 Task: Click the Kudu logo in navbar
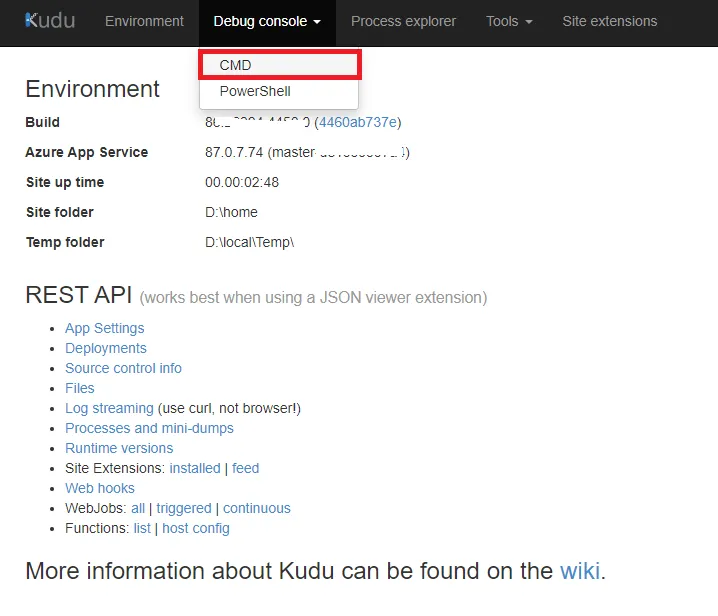click(x=50, y=21)
